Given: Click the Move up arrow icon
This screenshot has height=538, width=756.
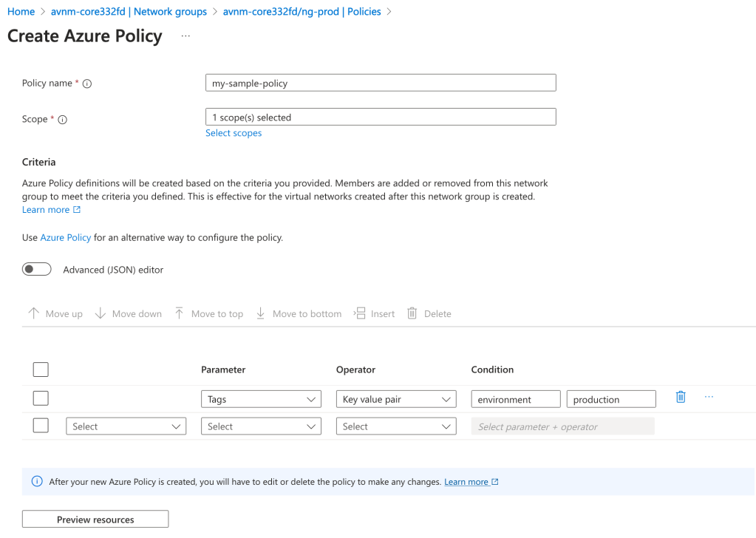Looking at the screenshot, I should 33,313.
